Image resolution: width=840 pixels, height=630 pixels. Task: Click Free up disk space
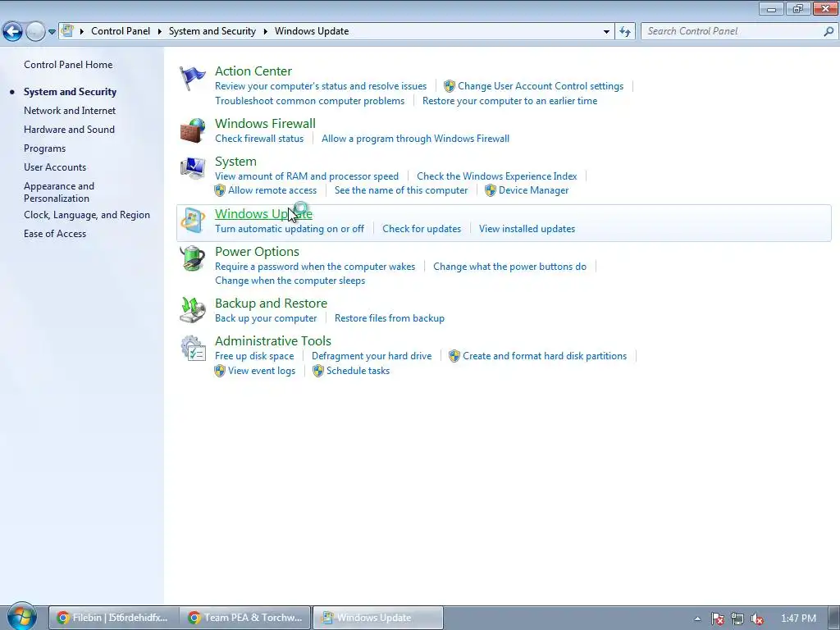click(254, 356)
